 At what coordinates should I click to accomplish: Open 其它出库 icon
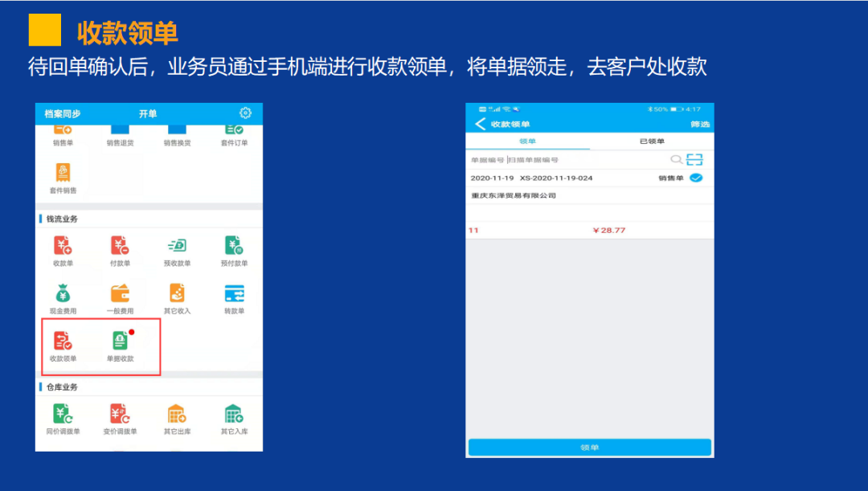177,414
